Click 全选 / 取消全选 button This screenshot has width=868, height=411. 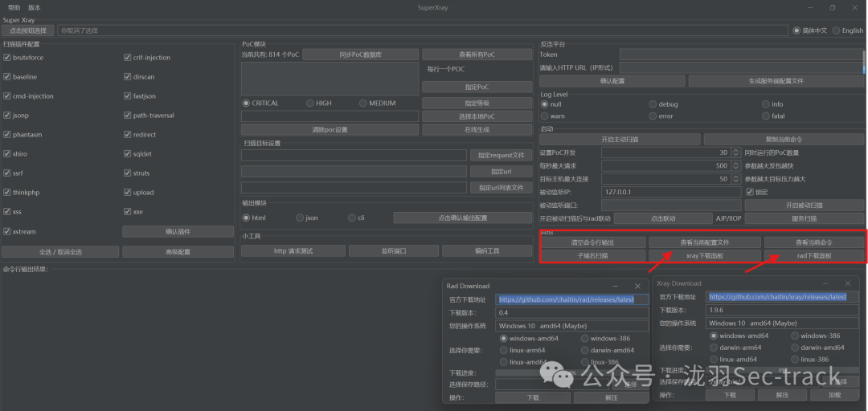point(60,252)
